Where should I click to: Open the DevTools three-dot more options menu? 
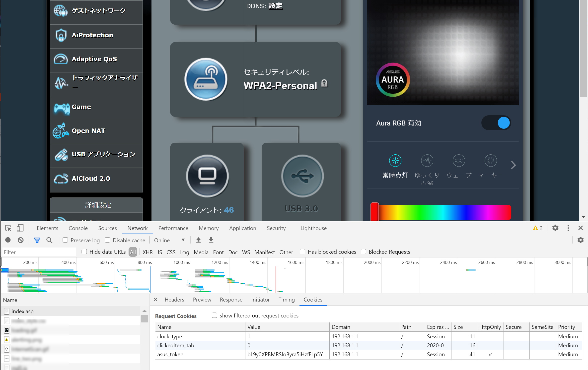568,228
